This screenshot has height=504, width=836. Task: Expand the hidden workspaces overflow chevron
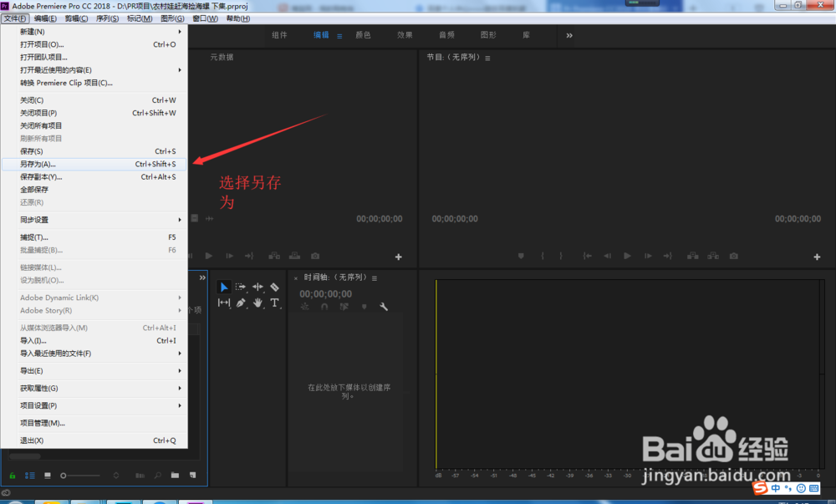pos(569,35)
